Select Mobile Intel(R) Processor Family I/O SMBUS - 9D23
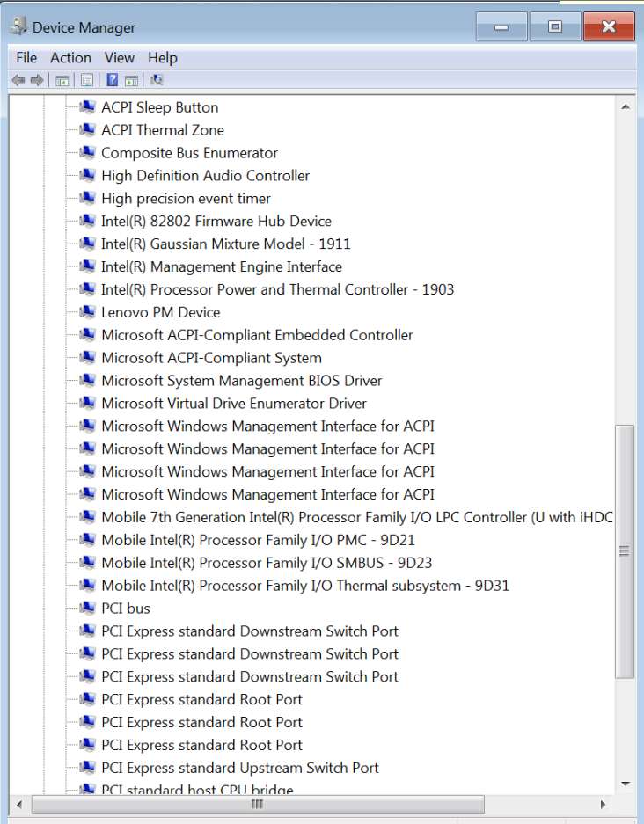This screenshot has height=824, width=644. (267, 562)
